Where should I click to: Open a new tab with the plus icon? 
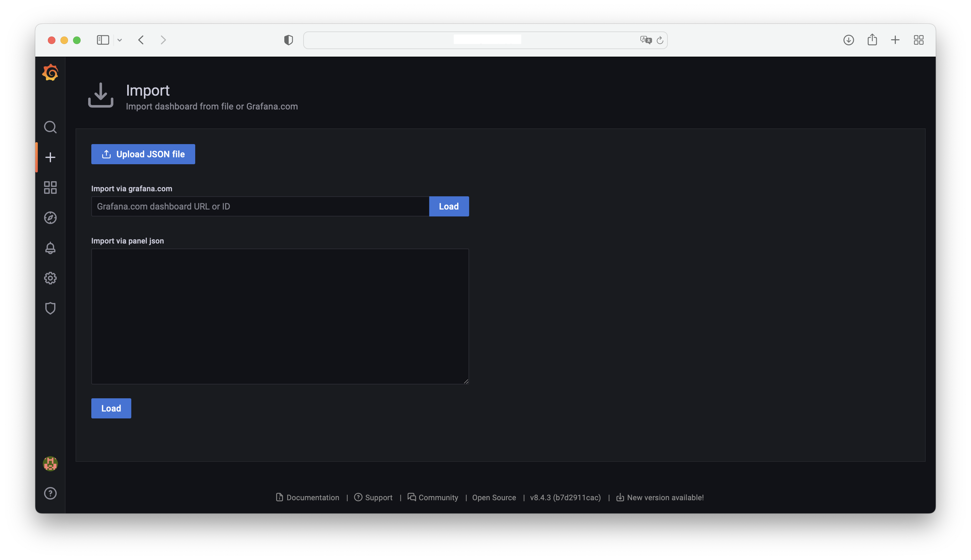pos(895,40)
